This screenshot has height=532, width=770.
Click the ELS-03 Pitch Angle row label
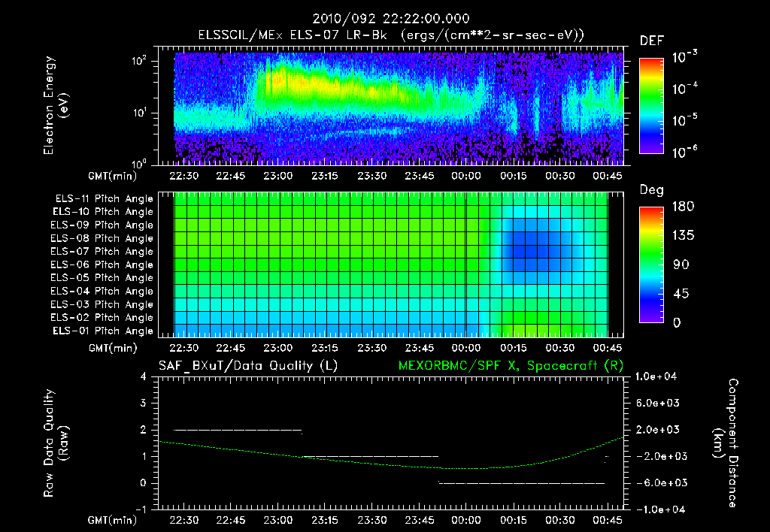(102, 304)
